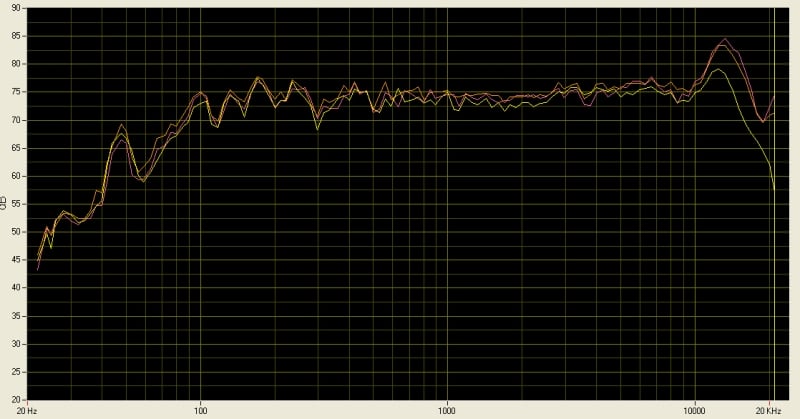Viewport: 800px width, 419px height.
Task: Select the 85 dB level axis label
Action: (x=18, y=36)
